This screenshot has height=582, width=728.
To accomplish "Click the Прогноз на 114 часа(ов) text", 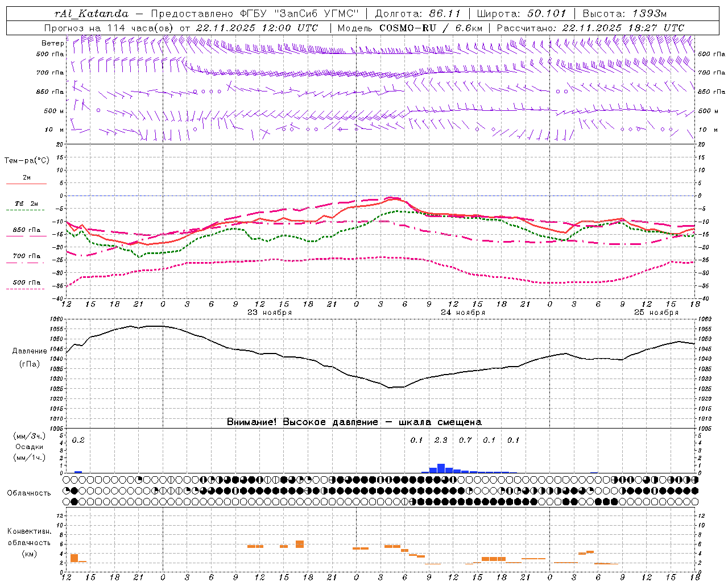I will [109, 28].
